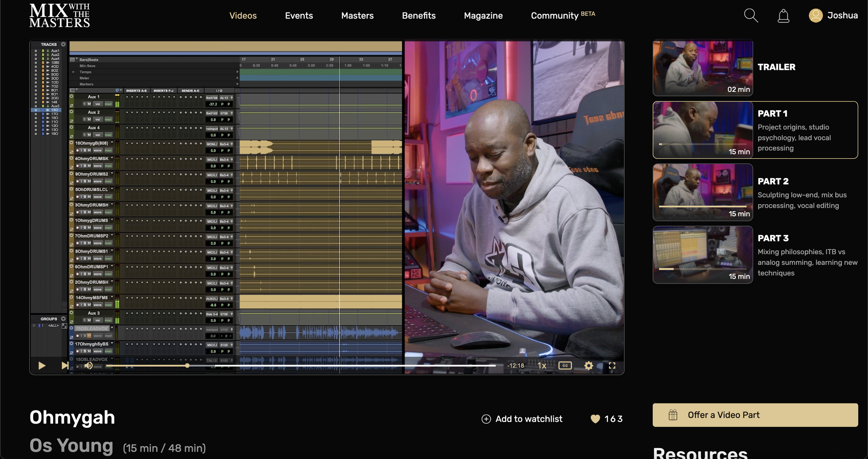Image resolution: width=868 pixels, height=459 pixels.
Task: Enter fullscreen video mode
Action: pos(612,366)
